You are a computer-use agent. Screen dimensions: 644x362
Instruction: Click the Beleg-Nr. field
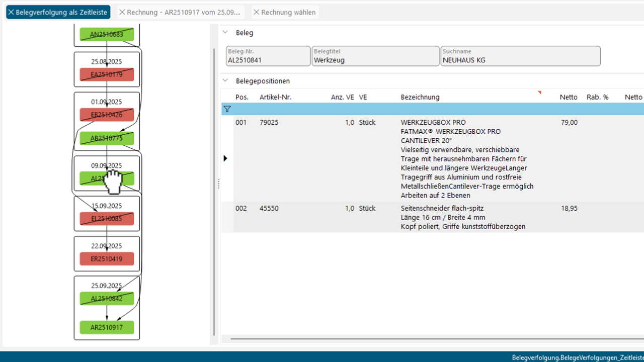(x=268, y=60)
